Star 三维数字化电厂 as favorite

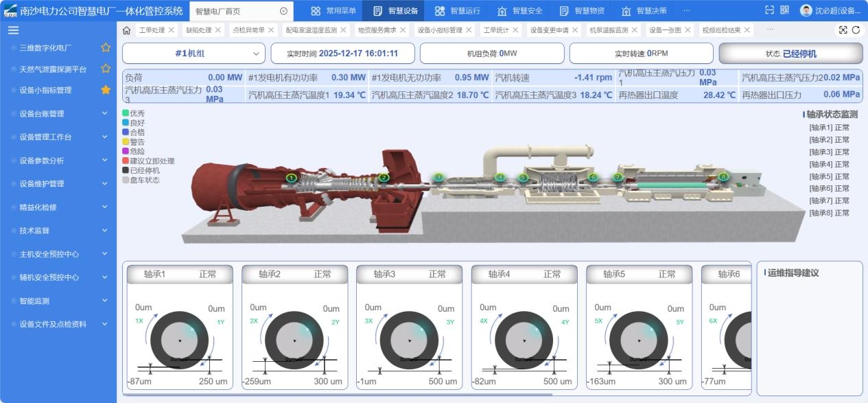pyautogui.click(x=106, y=47)
